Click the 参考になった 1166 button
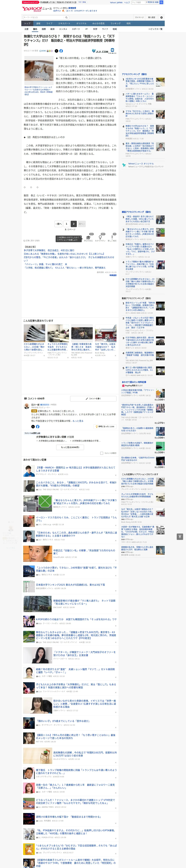This screenshot has width=186, height=868. click(105, 427)
